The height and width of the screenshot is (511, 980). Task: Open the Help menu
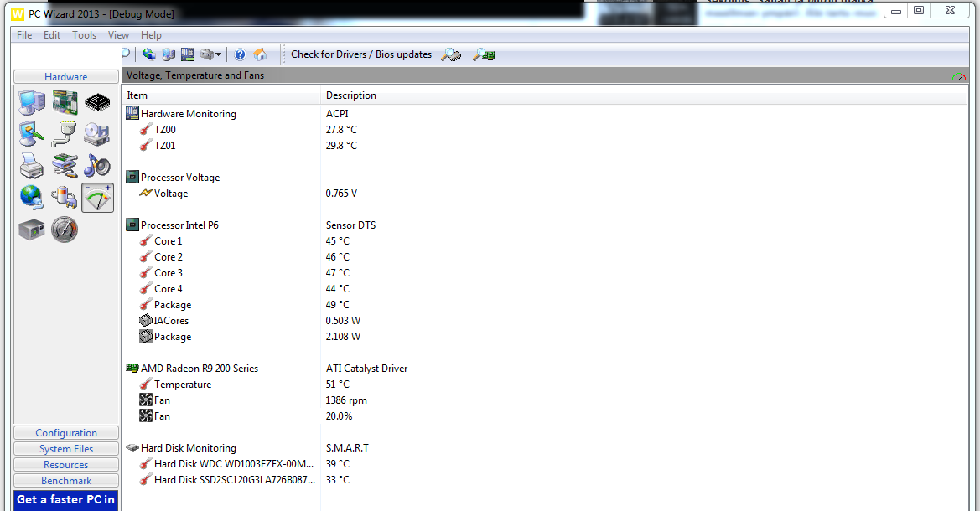point(151,35)
